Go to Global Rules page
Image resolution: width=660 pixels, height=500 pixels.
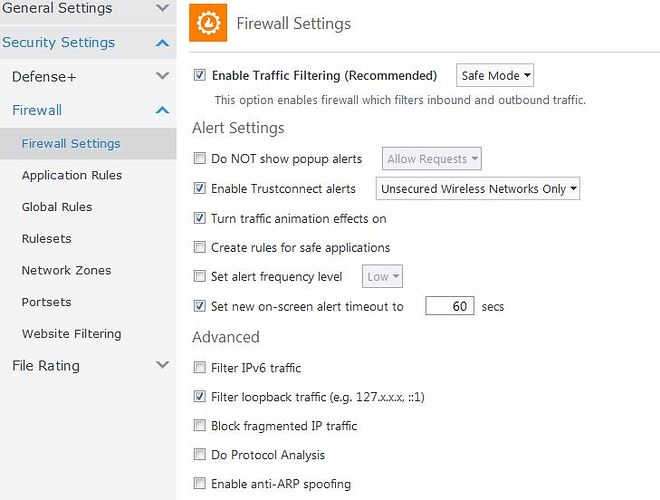click(x=57, y=207)
